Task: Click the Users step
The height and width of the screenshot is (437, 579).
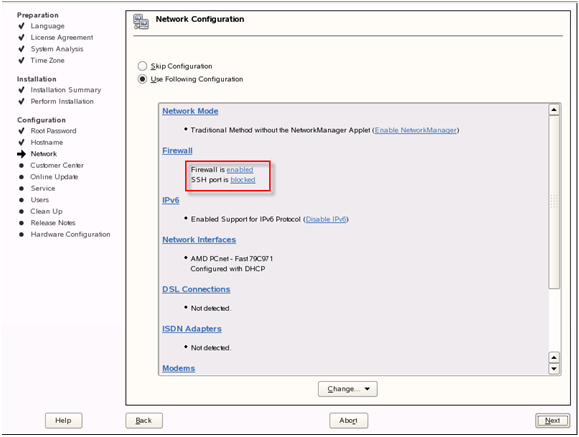Action: click(40, 200)
